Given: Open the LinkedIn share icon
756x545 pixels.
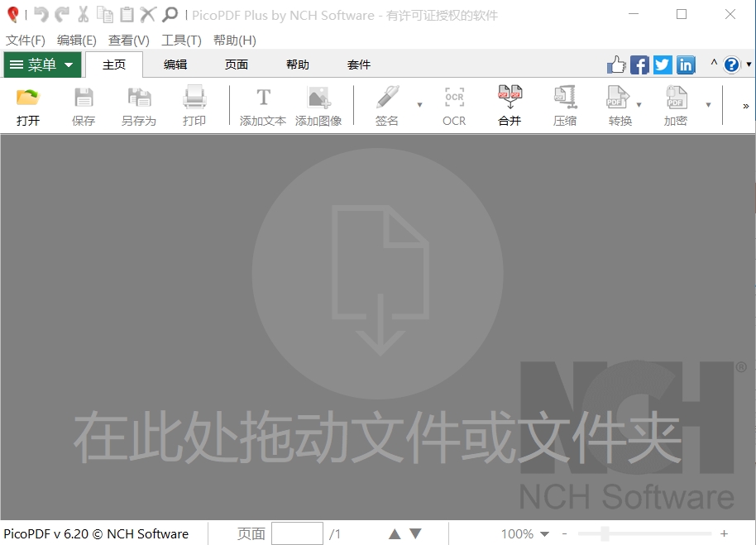Looking at the screenshot, I should click(686, 65).
